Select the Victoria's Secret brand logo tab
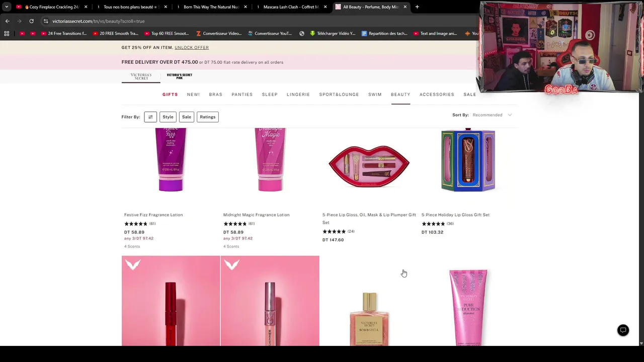 (x=141, y=76)
